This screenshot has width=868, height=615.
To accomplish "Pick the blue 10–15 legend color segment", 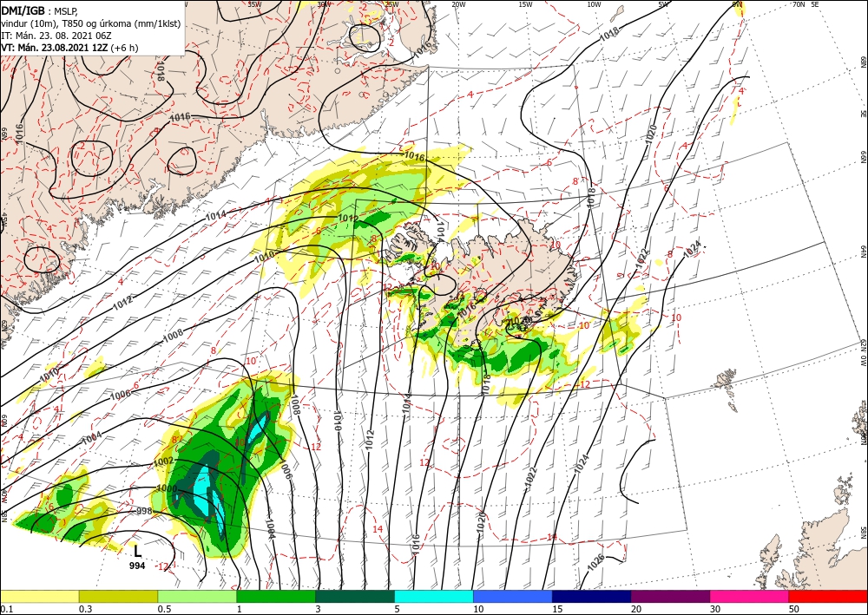I will pyautogui.click(x=513, y=596).
